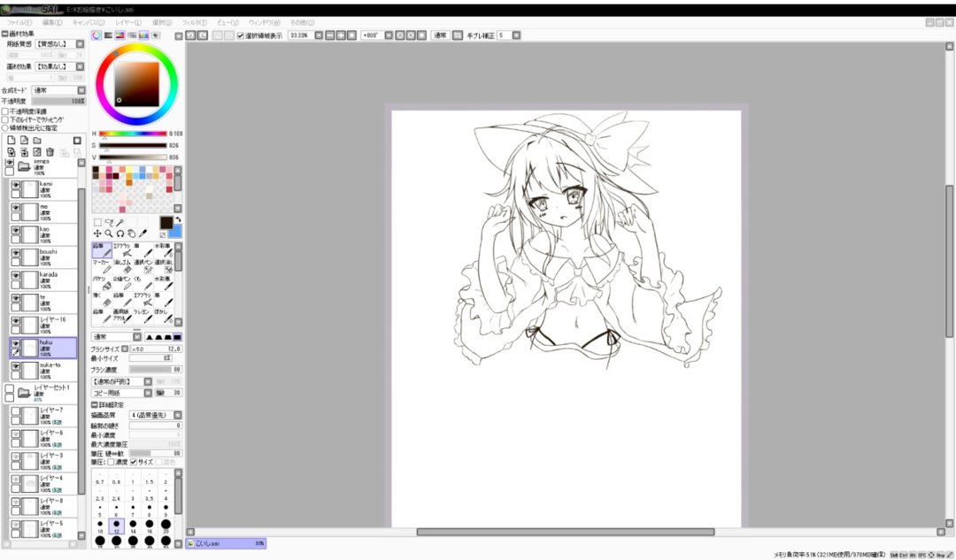Toggle the swatches panel icon
Image resolution: width=956 pixels, height=560 pixels.
(x=144, y=35)
